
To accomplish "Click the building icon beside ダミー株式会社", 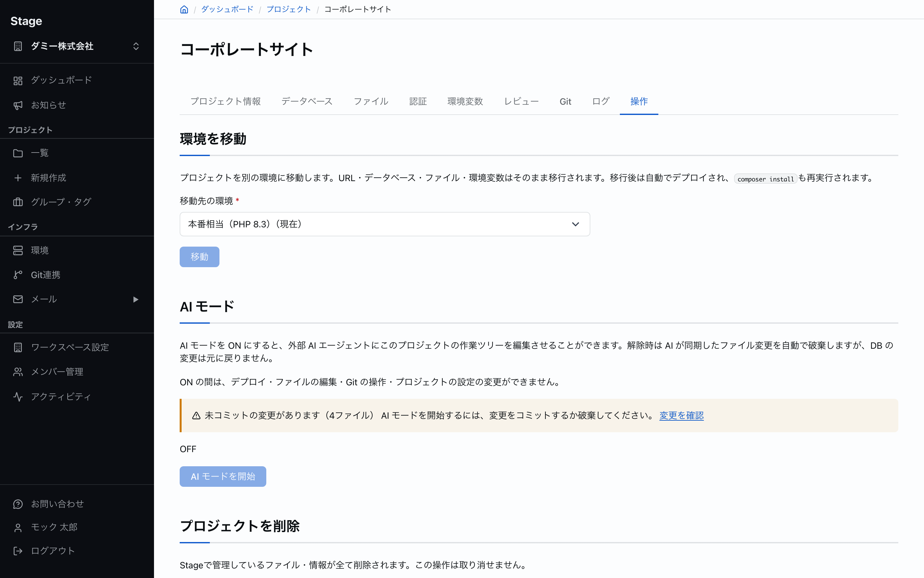I will pos(18,46).
